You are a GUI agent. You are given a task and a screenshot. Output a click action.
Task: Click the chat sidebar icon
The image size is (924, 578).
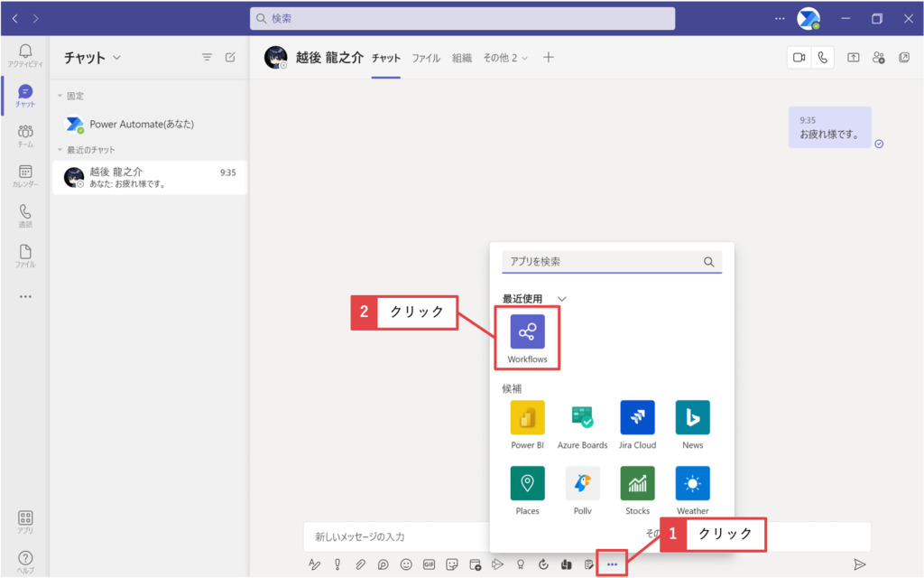click(25, 96)
